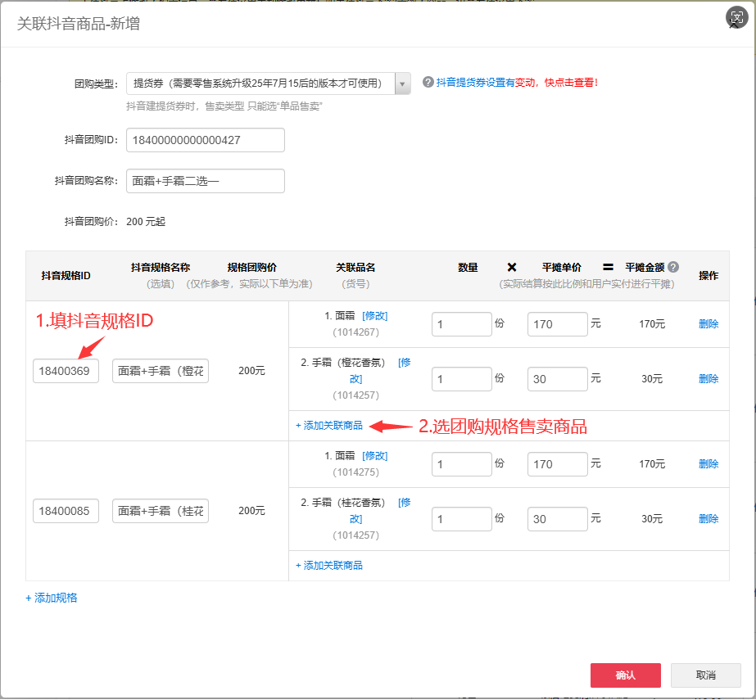756x700 pixels.
Task: Click spec name field 面霜+手霜（橙花
Action: click(161, 371)
